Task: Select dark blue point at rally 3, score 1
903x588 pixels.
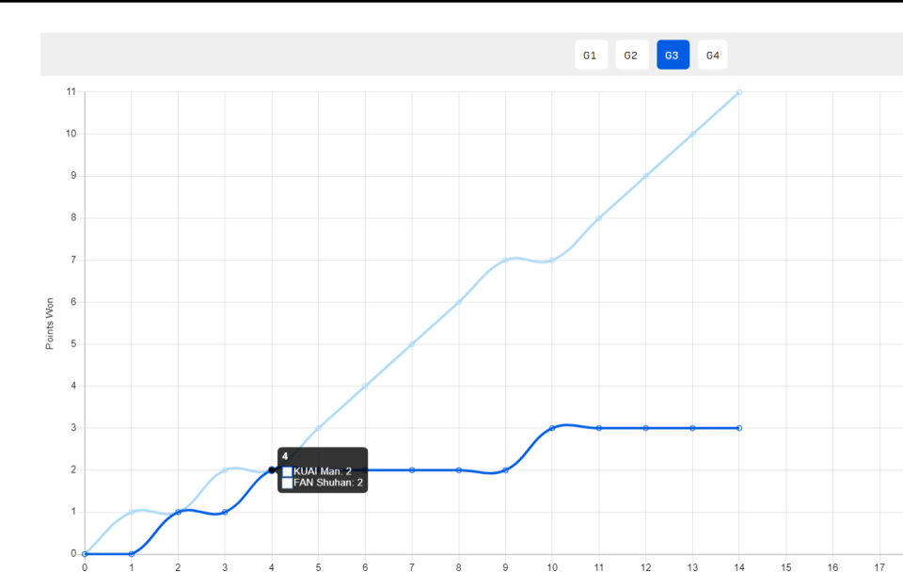Action: pos(225,512)
